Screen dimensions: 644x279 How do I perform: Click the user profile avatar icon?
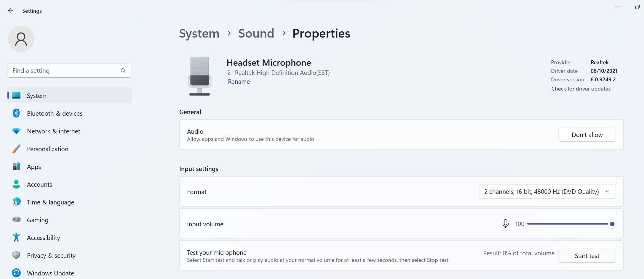(21, 39)
